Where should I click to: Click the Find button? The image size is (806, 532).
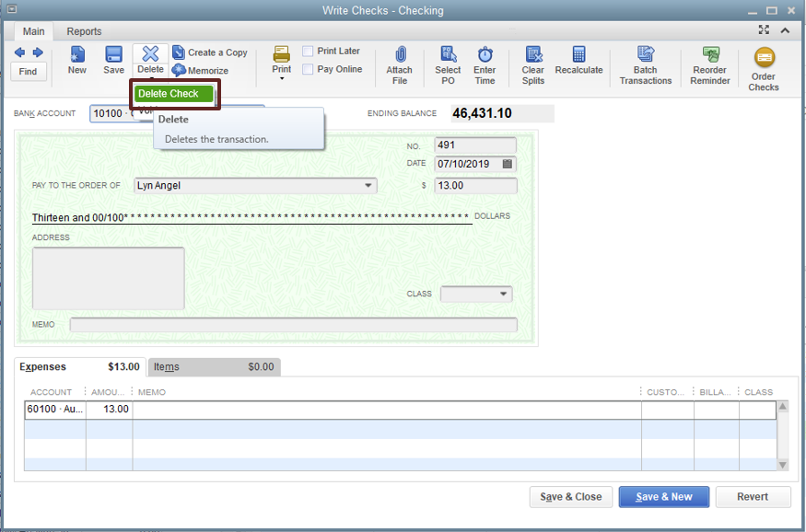29,72
